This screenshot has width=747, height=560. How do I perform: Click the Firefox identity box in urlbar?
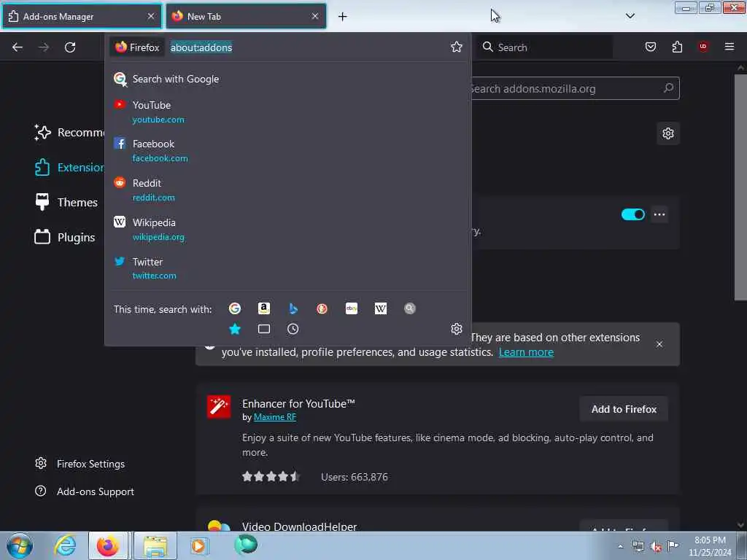(x=137, y=47)
